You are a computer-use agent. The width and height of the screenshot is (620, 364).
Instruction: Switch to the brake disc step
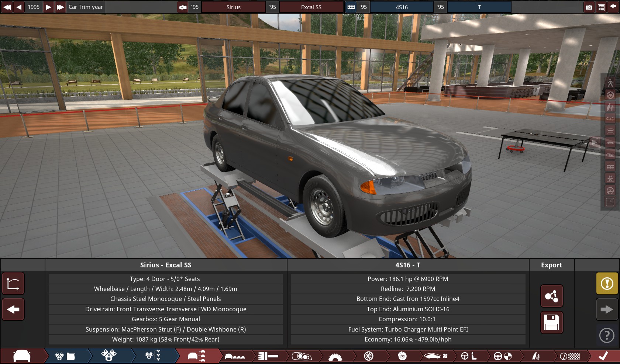point(402,356)
